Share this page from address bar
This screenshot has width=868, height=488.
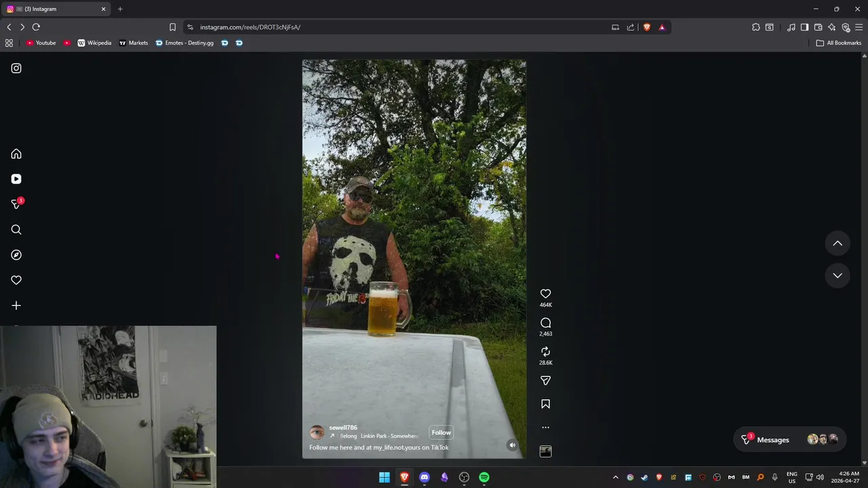click(x=631, y=27)
